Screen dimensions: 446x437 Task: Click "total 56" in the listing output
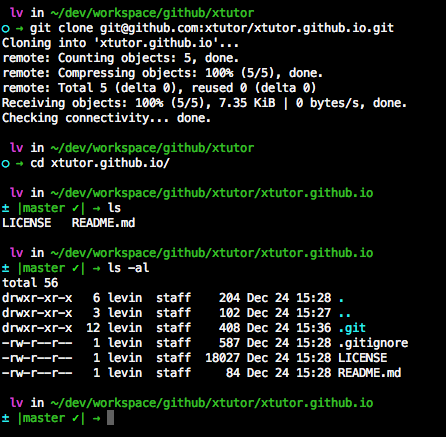pyautogui.click(x=30, y=283)
